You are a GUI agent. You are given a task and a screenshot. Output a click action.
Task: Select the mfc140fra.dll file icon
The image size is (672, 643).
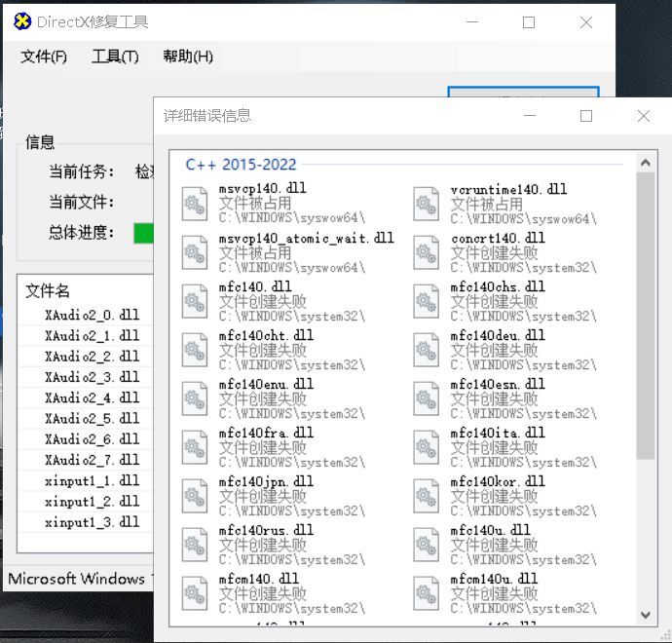(195, 447)
